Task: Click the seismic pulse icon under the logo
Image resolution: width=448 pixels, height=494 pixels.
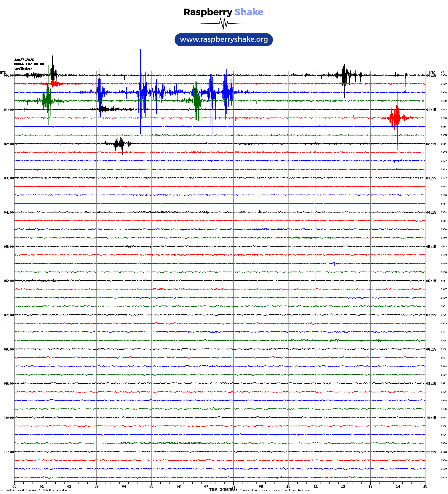Action: pos(223,23)
